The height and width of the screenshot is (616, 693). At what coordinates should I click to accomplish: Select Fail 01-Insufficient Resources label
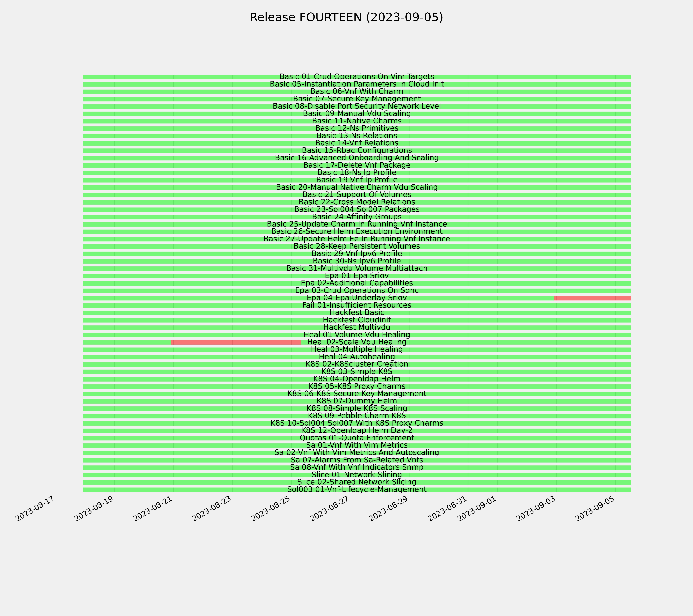(x=357, y=305)
